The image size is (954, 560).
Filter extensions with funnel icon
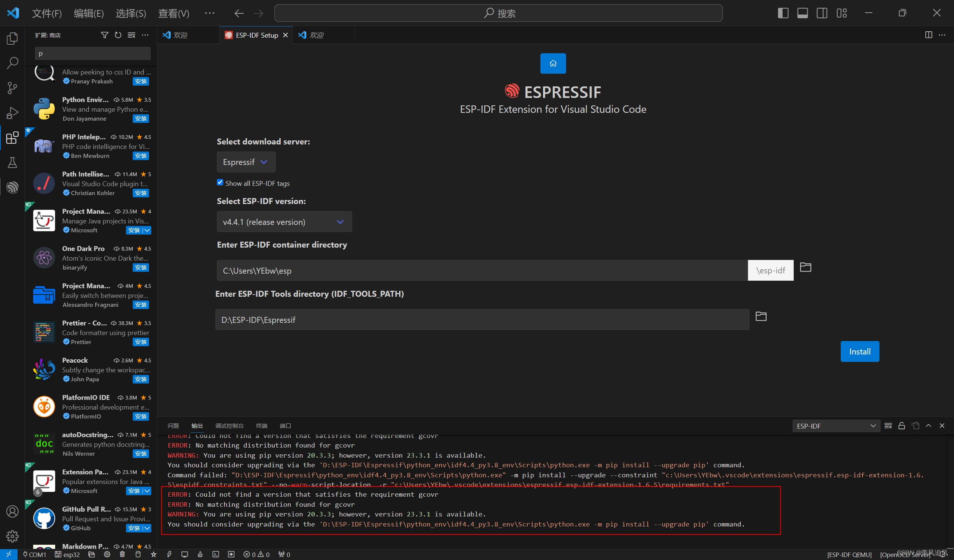click(104, 35)
